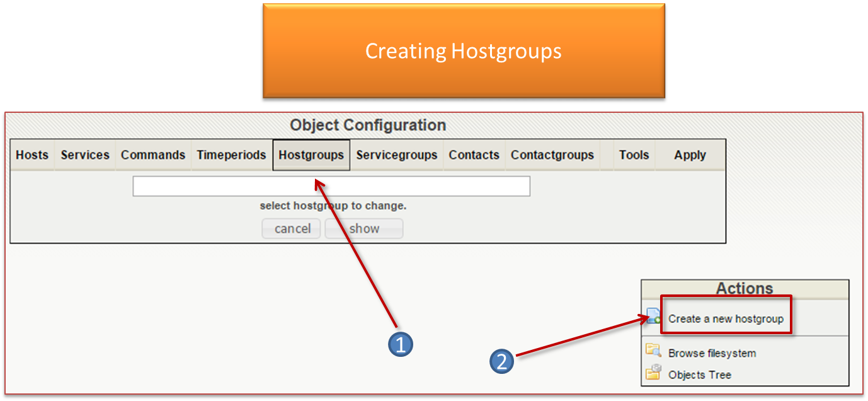Switch to the Contacts tab
The width and height of the screenshot is (868, 401).
pos(474,155)
